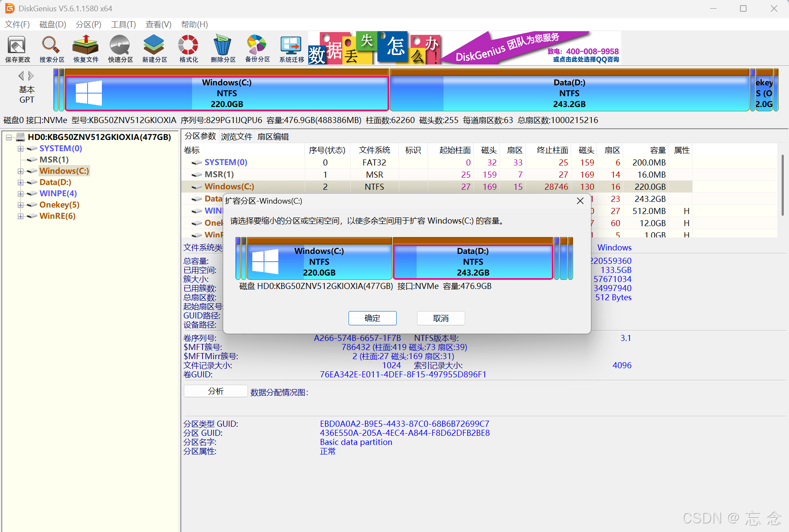The width and height of the screenshot is (789, 532).
Task: Select Windows(C:) in the disk tree
Action: 64,171
